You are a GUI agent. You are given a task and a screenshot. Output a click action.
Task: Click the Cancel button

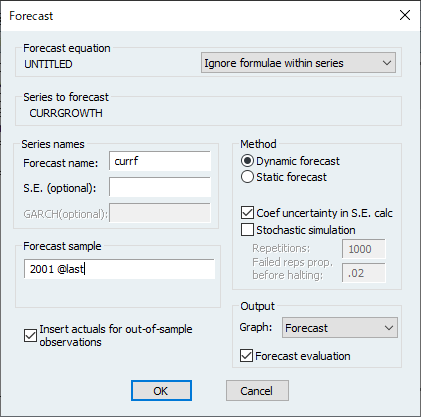pos(257,391)
